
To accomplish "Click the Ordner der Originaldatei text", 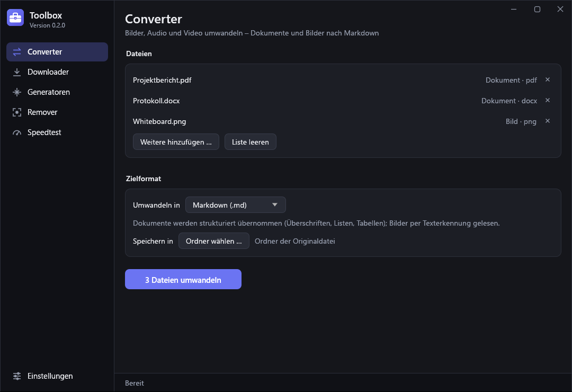I will (x=295, y=241).
